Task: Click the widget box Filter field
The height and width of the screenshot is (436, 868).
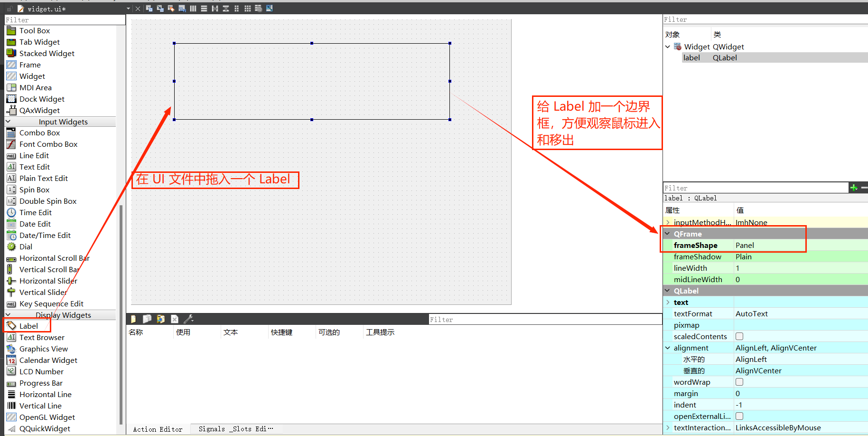Action: (65, 20)
